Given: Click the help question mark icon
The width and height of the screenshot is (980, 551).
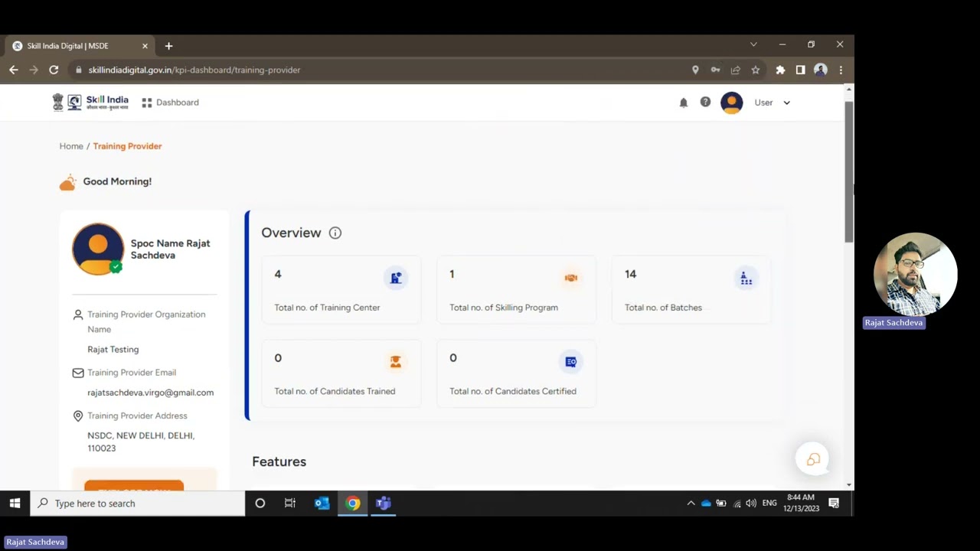Looking at the screenshot, I should click(705, 102).
